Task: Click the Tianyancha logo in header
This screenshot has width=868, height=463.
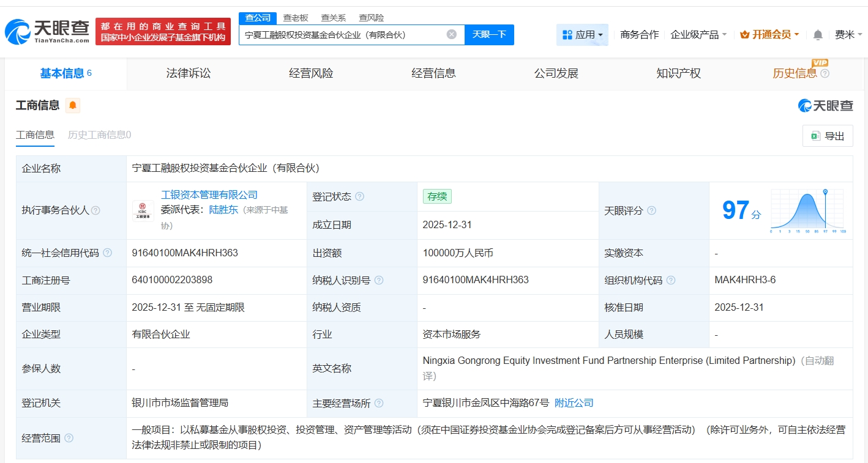Action: (x=47, y=31)
